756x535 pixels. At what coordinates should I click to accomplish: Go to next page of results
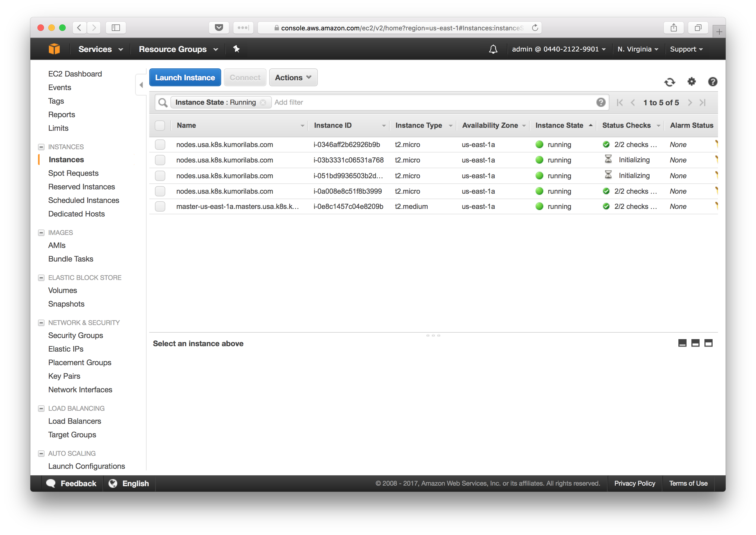[690, 103]
